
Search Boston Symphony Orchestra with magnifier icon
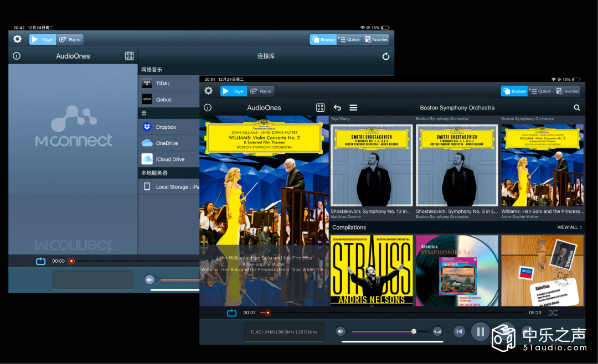pyautogui.click(x=577, y=107)
